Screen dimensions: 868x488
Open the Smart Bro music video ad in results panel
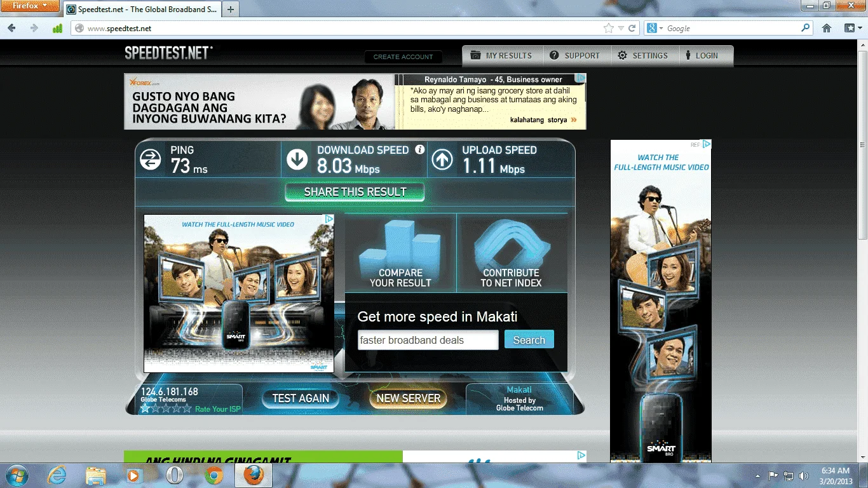pyautogui.click(x=239, y=293)
